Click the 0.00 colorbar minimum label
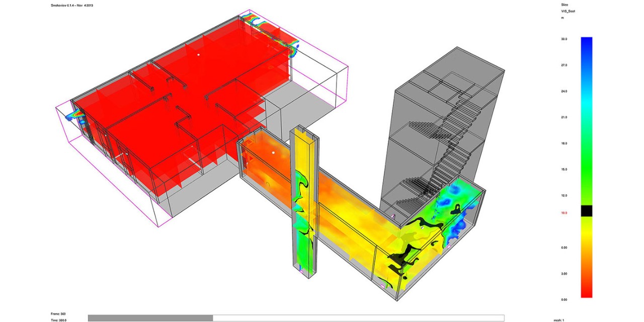 point(563,299)
